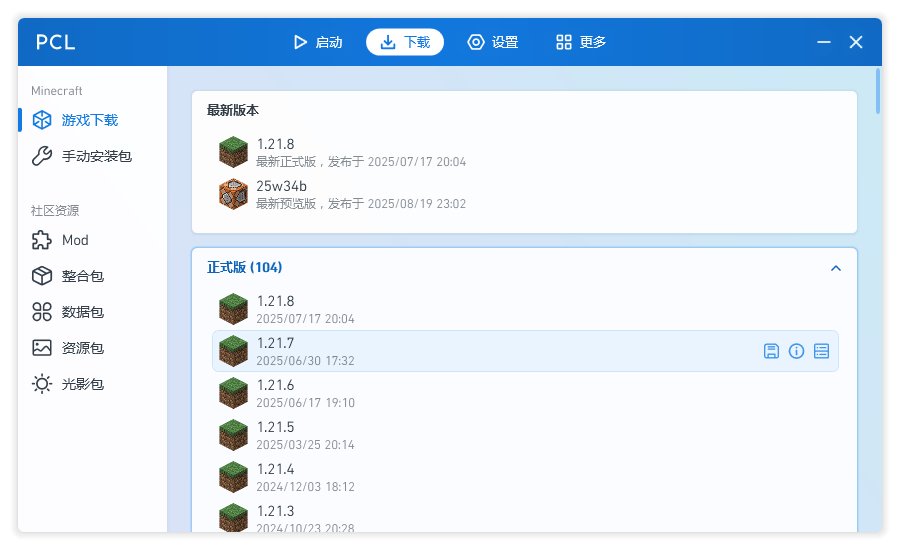The width and height of the screenshot is (900, 550).
Task: Click the download arrow icon in 下载
Action: click(388, 42)
